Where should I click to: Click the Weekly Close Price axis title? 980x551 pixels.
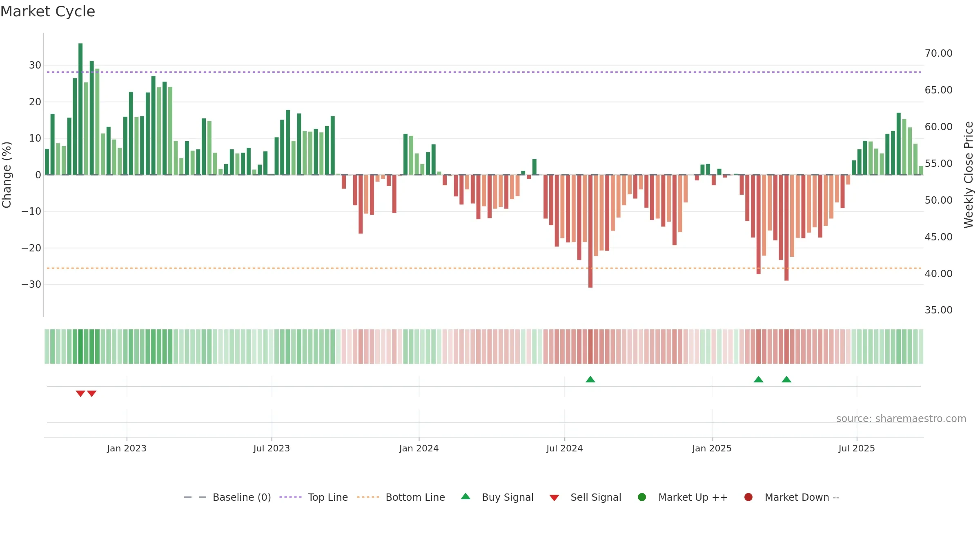(x=969, y=175)
